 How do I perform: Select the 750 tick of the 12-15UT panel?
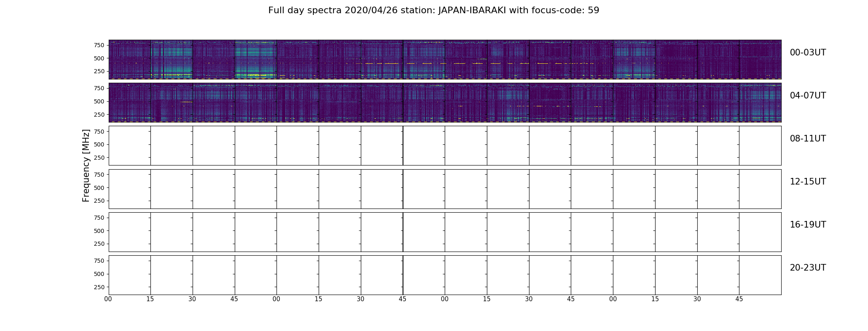click(99, 175)
